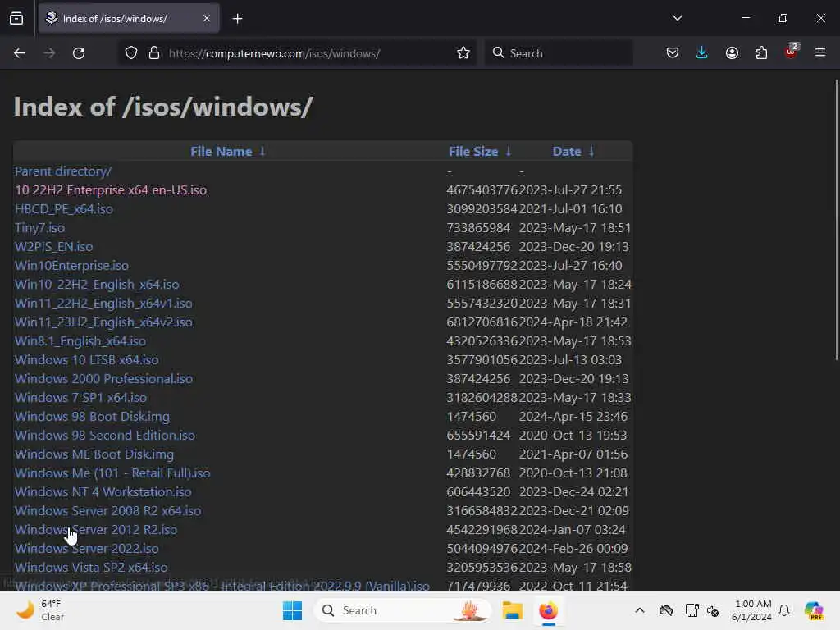Viewport: 840px width, 630px height.
Task: Download 10 22H2 Enterprise x64 en-US.iso
Action: point(111,190)
